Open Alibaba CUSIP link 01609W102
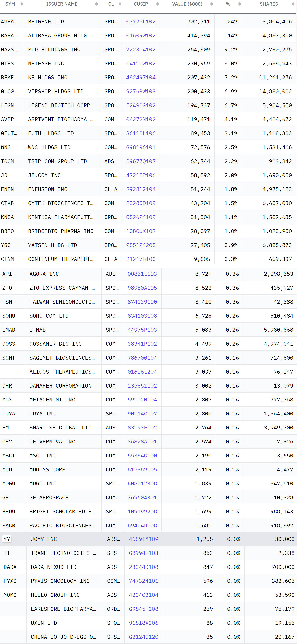This screenshot has width=297, height=644. tap(141, 35)
